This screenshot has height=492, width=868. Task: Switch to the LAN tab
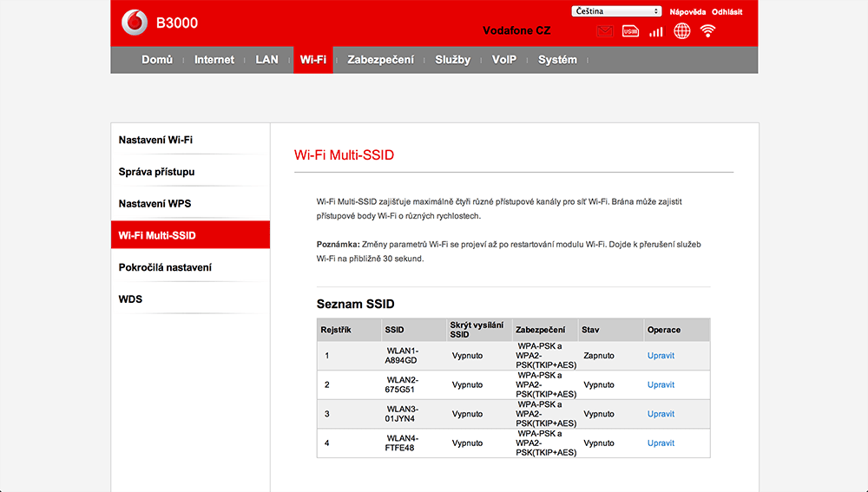pyautogui.click(x=266, y=60)
